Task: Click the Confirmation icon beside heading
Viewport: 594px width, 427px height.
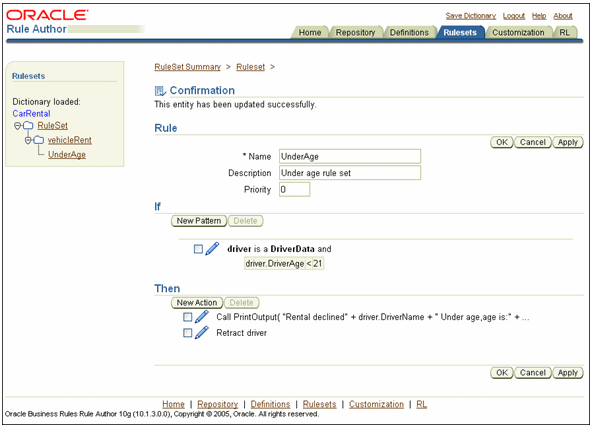Action: click(x=160, y=91)
